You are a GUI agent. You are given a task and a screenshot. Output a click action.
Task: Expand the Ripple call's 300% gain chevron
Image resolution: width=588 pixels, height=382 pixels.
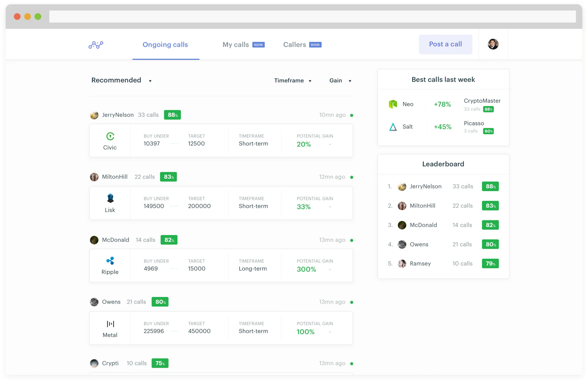330,270
